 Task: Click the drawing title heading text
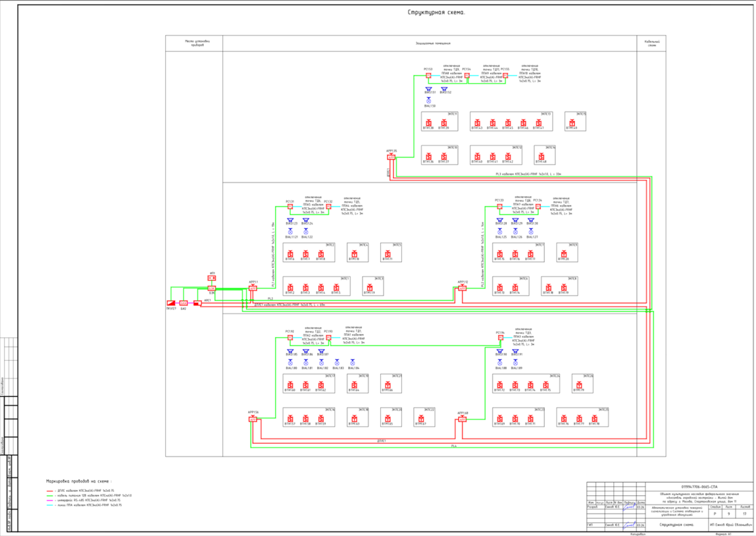pyautogui.click(x=436, y=13)
